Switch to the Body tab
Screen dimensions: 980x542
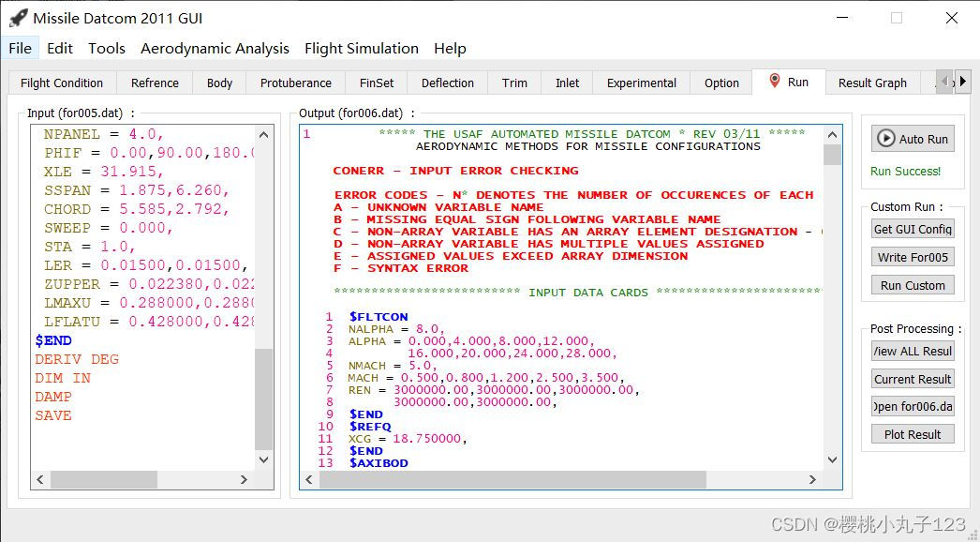point(219,83)
